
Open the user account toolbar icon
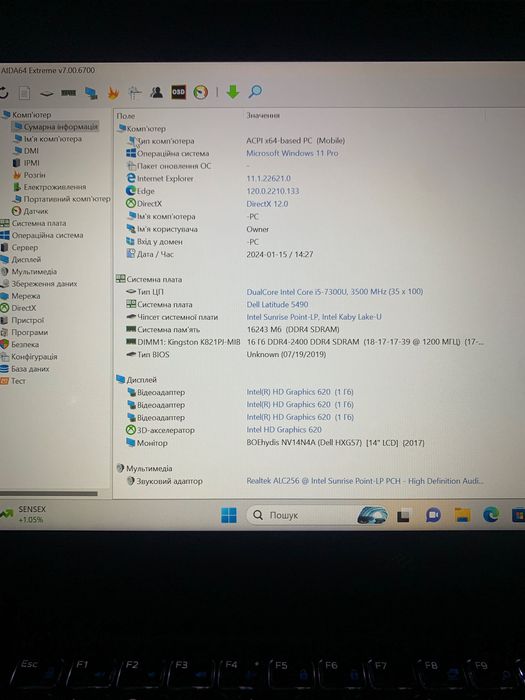pyautogui.click(x=156, y=92)
